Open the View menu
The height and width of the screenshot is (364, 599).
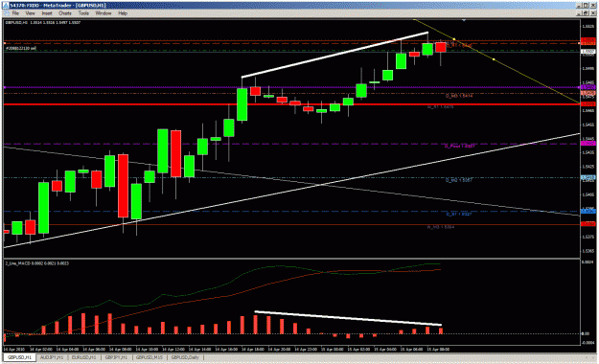tap(30, 13)
